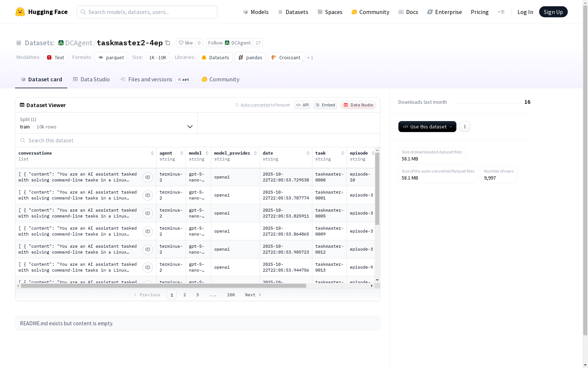The image size is (588, 368).
Task: Click the Hugging Face logo icon
Action: 20,12
